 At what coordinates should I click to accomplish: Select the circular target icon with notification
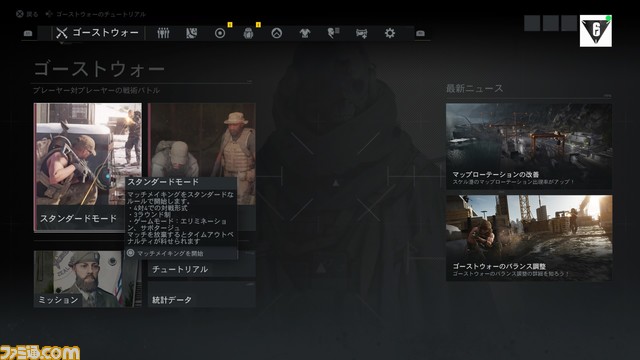coord(220,33)
